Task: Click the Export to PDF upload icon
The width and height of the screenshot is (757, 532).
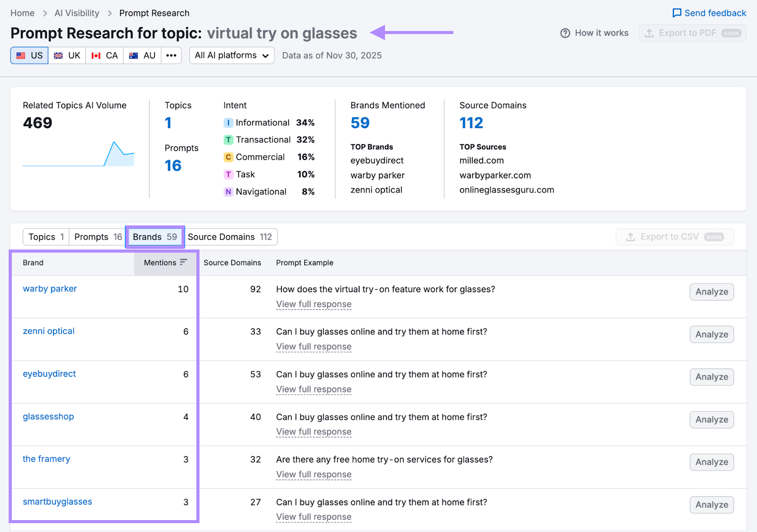Action: pyautogui.click(x=649, y=33)
